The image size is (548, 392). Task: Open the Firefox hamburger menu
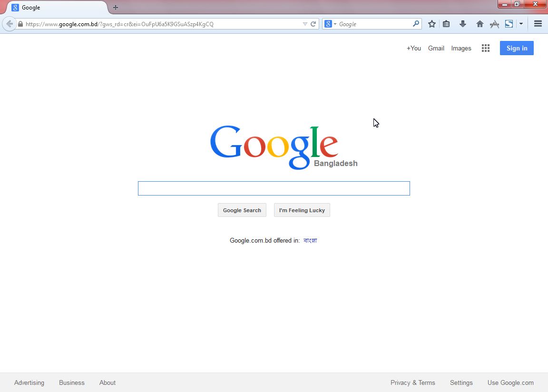pyautogui.click(x=538, y=24)
